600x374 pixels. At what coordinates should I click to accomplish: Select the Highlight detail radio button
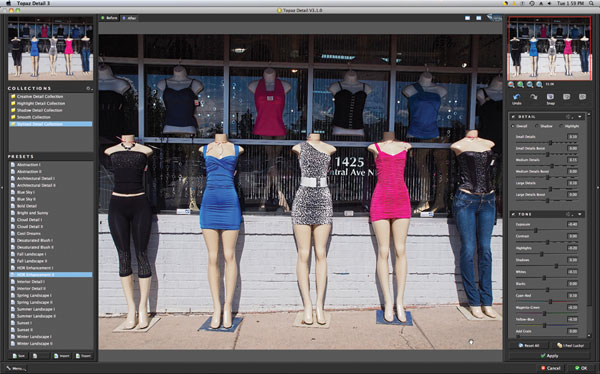561,126
